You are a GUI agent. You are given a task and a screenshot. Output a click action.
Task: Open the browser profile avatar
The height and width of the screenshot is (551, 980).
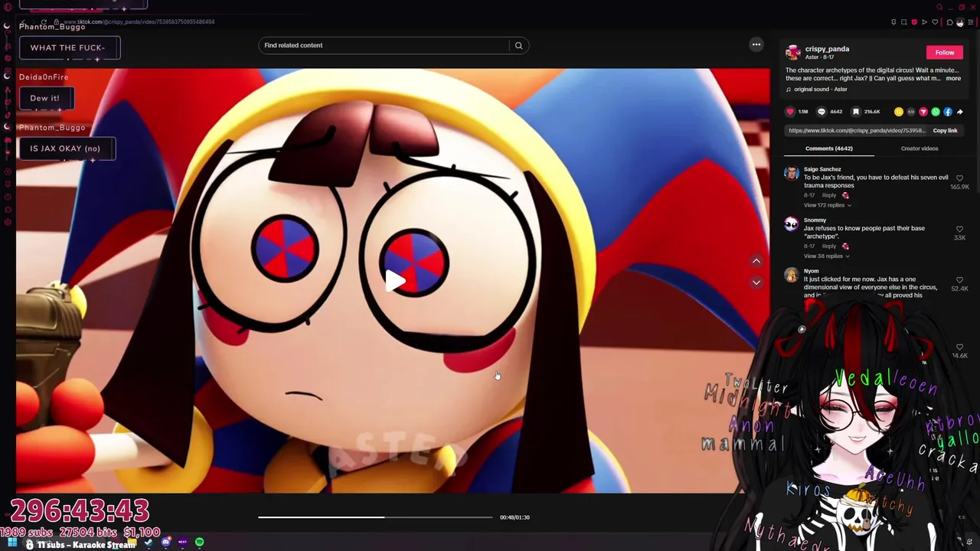960,22
